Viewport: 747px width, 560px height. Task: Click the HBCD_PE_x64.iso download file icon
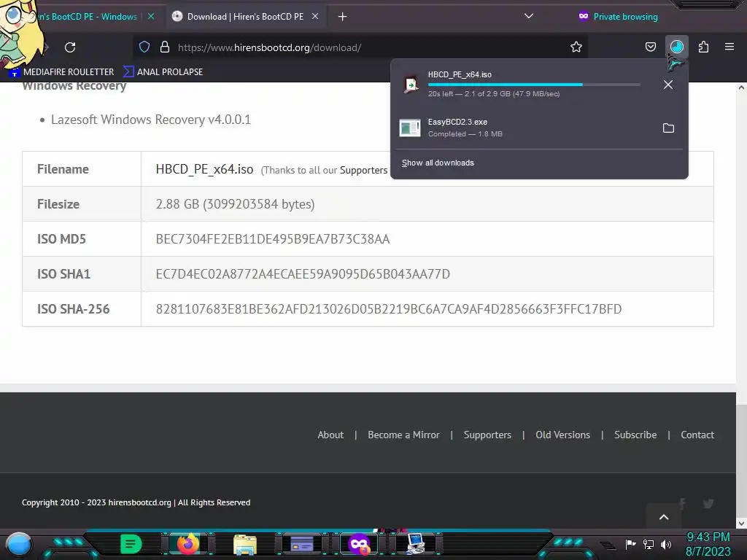(x=410, y=85)
